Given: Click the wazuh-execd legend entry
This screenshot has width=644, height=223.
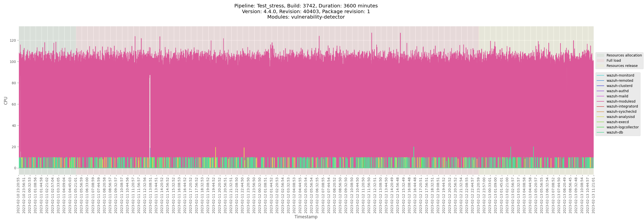Looking at the screenshot, I should click(x=617, y=122).
